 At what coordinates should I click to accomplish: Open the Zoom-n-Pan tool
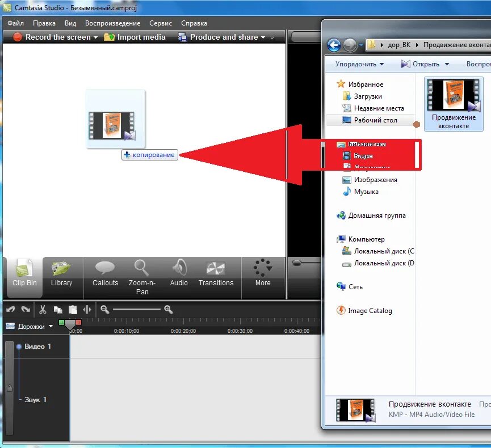pos(142,277)
